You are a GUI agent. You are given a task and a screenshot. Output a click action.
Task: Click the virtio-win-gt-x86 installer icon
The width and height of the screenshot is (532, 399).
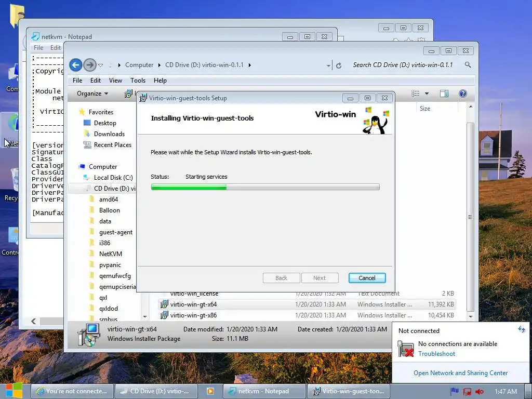164,315
